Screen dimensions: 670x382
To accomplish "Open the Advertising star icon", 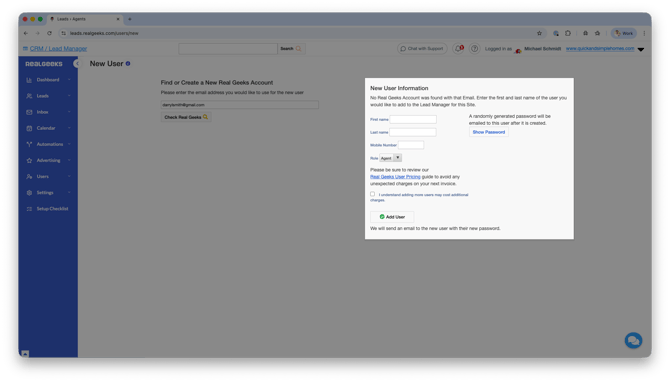I will [x=29, y=161].
